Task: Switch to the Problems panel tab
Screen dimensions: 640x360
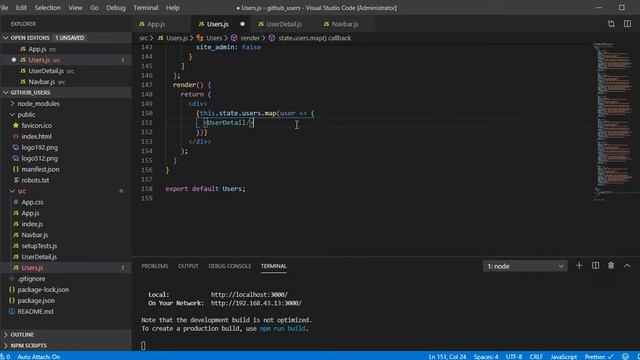Action: (x=155, y=266)
